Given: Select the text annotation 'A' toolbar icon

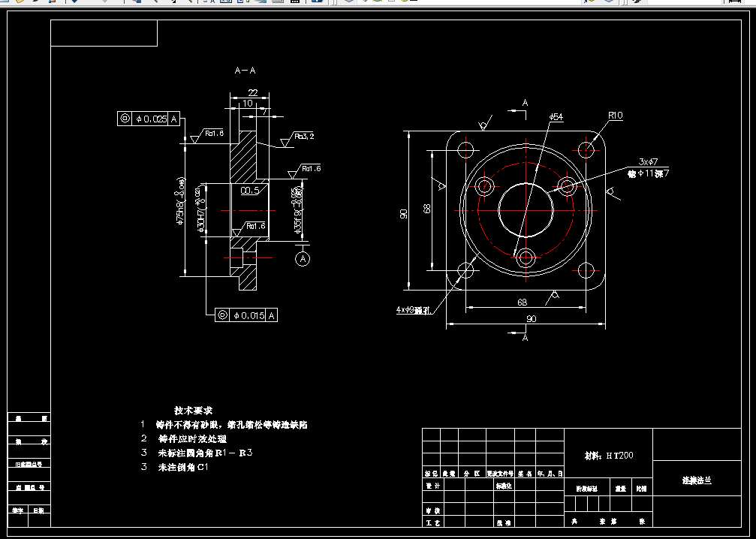Looking at the screenshot, I should coord(214,4).
